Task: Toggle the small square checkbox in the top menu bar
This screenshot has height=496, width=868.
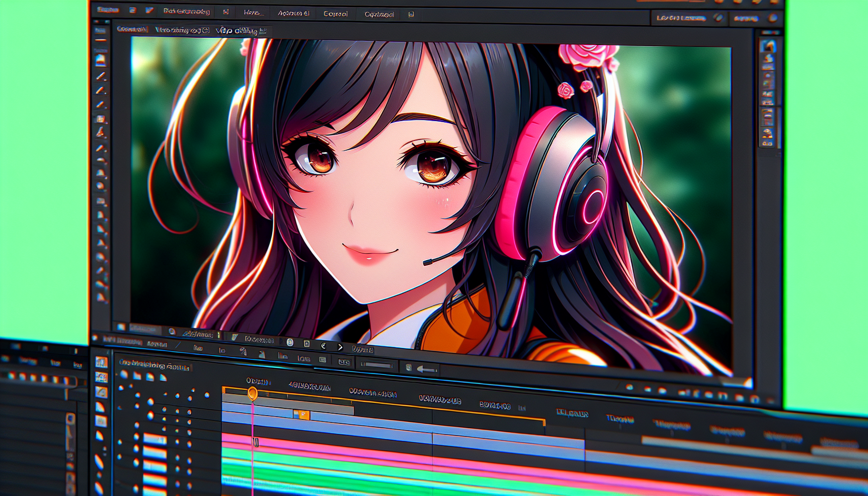Action: tap(226, 12)
